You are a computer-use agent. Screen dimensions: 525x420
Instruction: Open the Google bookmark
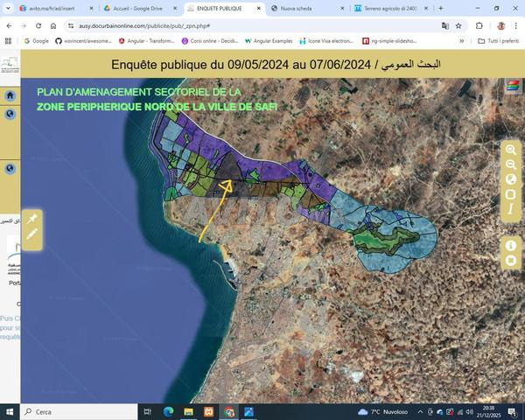(x=37, y=41)
